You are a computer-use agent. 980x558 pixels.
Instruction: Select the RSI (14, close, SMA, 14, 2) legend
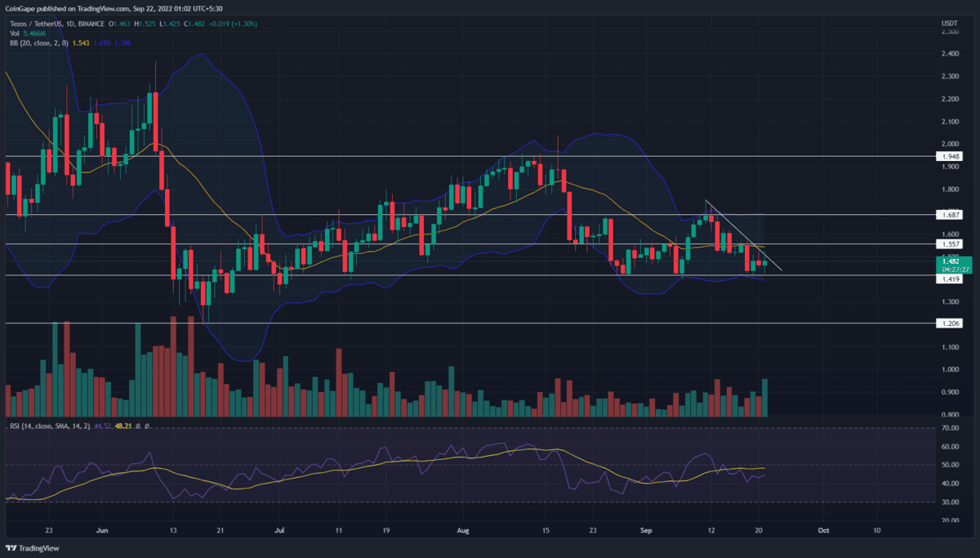click(x=48, y=425)
